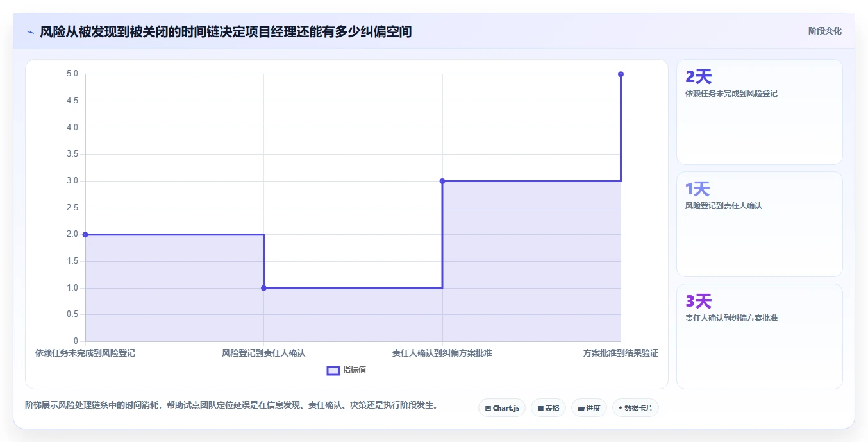Click axis label 风险登记到责任人确认
868x442 pixels.
[x=263, y=353]
